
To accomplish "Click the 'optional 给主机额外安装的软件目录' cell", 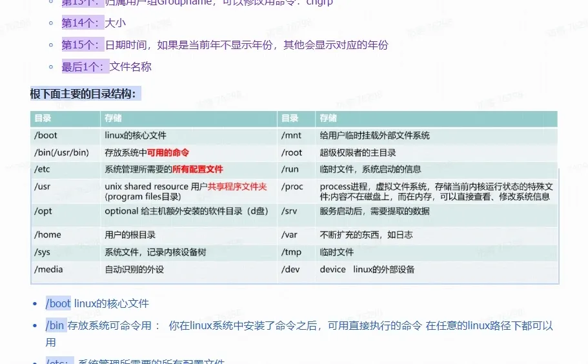I will click(x=188, y=215).
